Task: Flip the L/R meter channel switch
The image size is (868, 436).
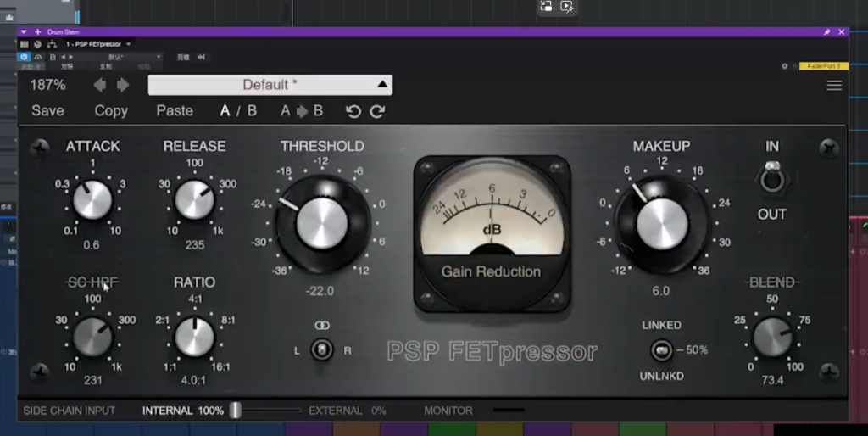Action: [321, 350]
